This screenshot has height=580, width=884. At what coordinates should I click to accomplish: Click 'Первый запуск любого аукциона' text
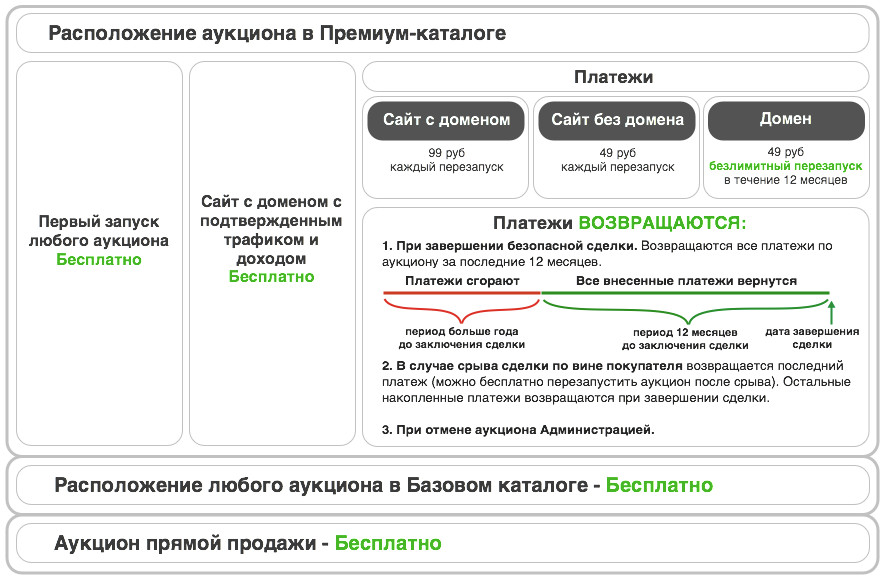pyautogui.click(x=99, y=231)
